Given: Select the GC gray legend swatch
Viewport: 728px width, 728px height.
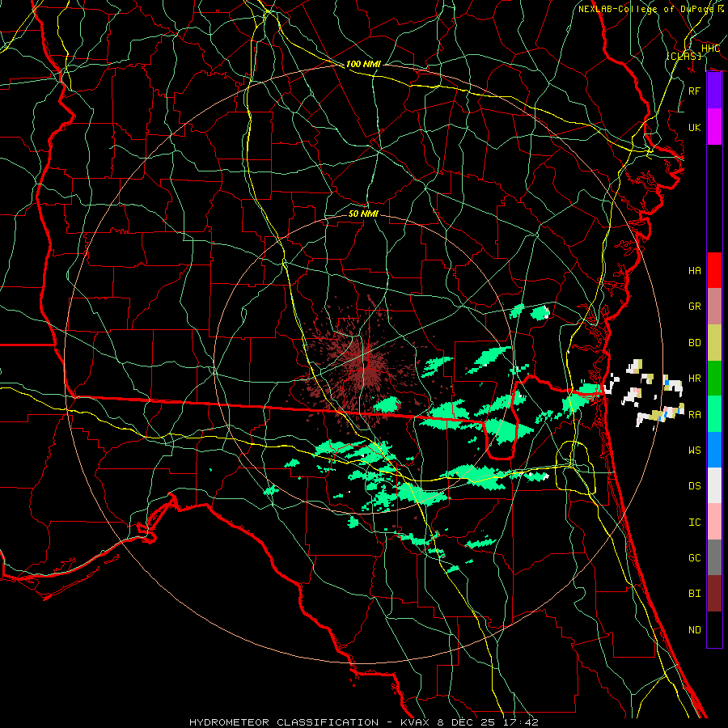Looking at the screenshot, I should pyautogui.click(x=714, y=557).
